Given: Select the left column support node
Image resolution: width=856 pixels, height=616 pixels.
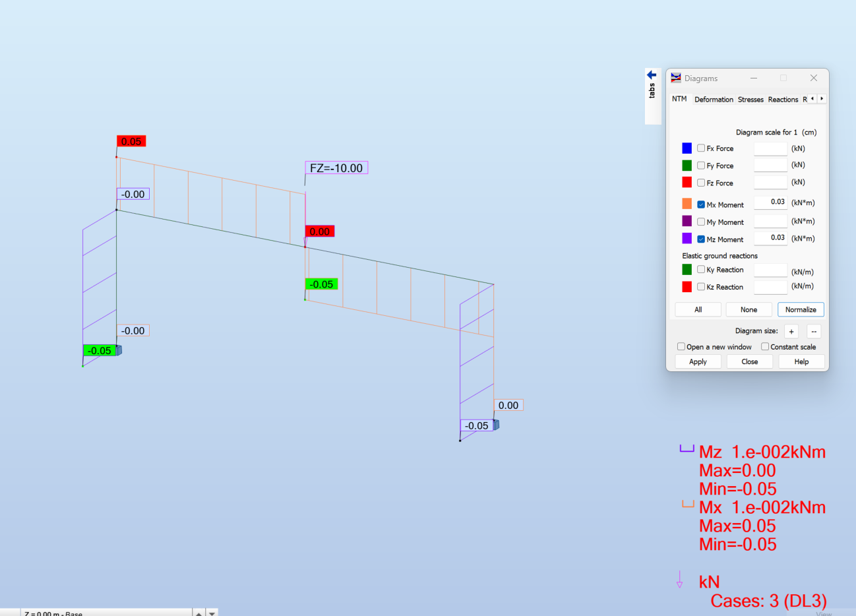Looking at the screenshot, I should click(x=119, y=350).
